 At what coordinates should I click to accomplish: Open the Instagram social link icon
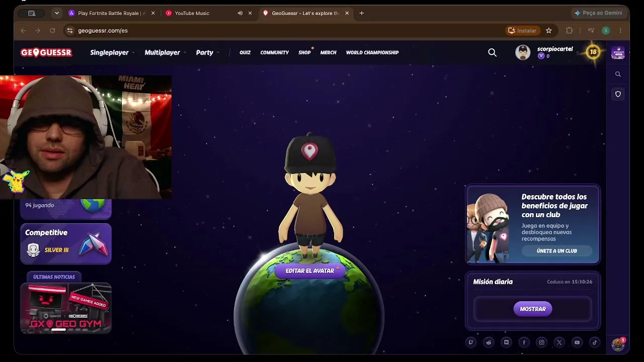(541, 342)
